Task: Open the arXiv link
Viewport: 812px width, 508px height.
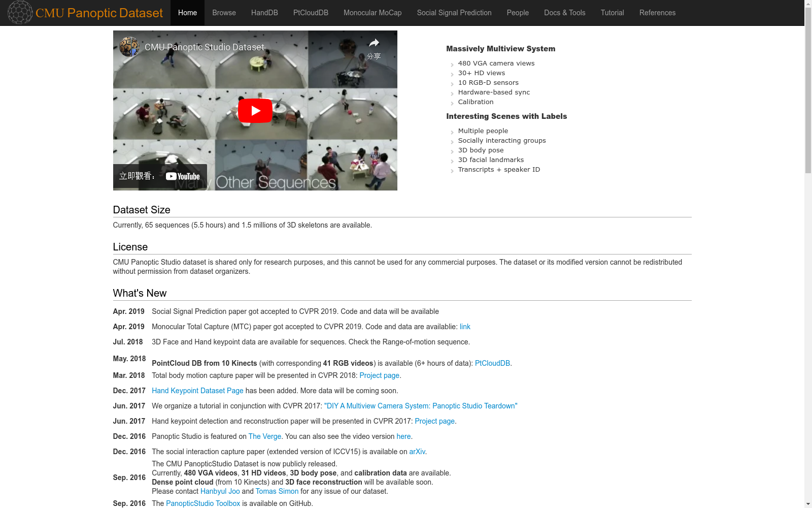Action: 417,452
